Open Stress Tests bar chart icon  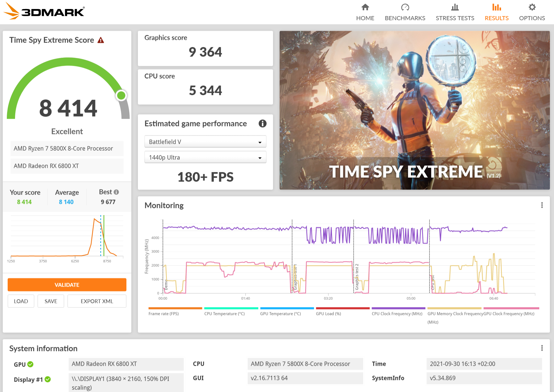455,7
